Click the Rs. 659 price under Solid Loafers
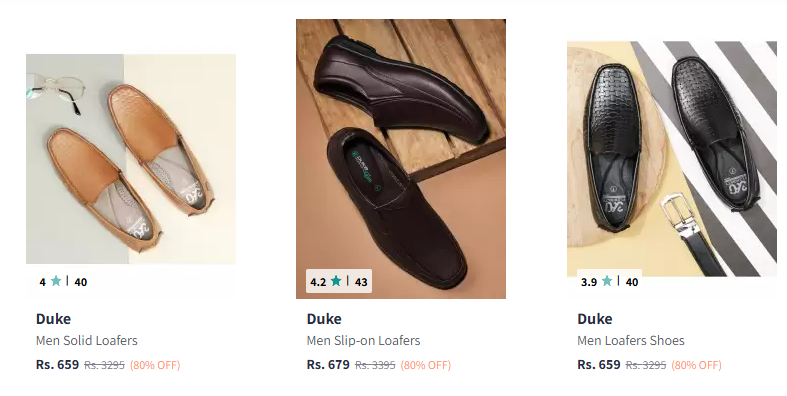This screenshot has width=787, height=396. [57, 364]
